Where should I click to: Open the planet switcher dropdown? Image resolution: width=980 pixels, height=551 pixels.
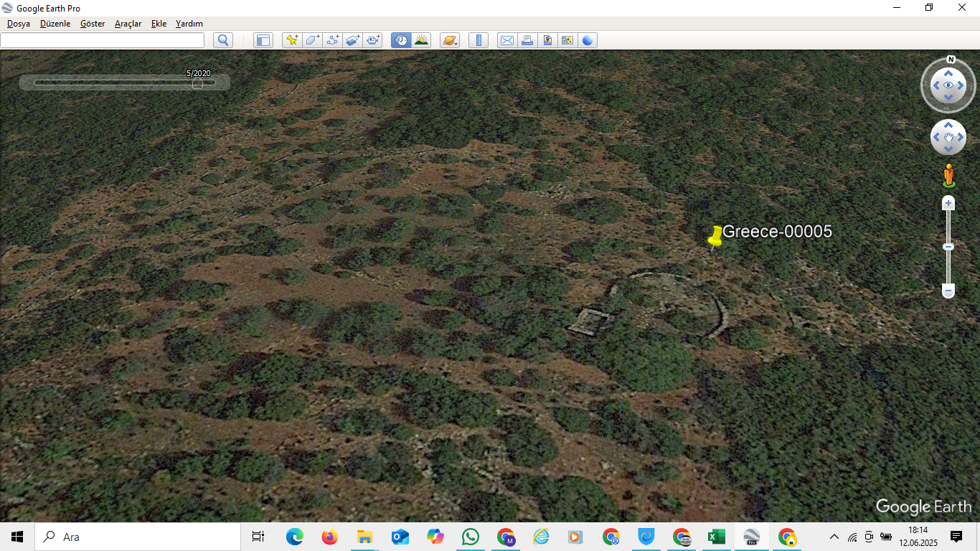click(450, 40)
